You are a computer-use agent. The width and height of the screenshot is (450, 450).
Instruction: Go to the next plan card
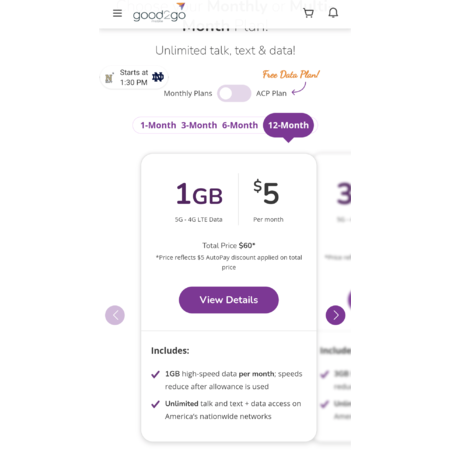click(x=335, y=315)
